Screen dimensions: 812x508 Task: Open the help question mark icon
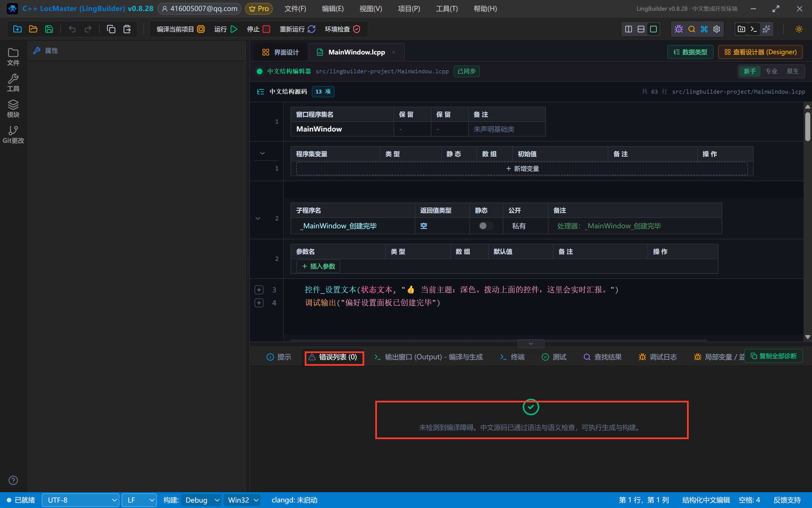(x=13, y=480)
